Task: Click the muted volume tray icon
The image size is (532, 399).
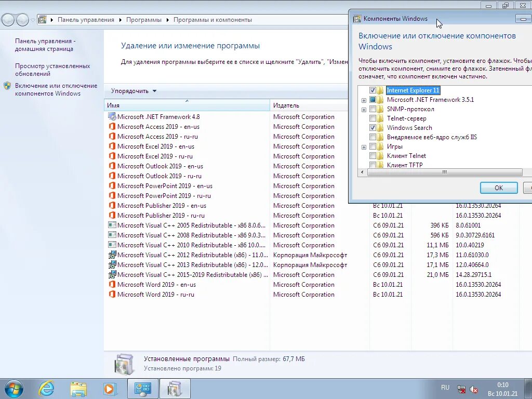Action: 474,389
